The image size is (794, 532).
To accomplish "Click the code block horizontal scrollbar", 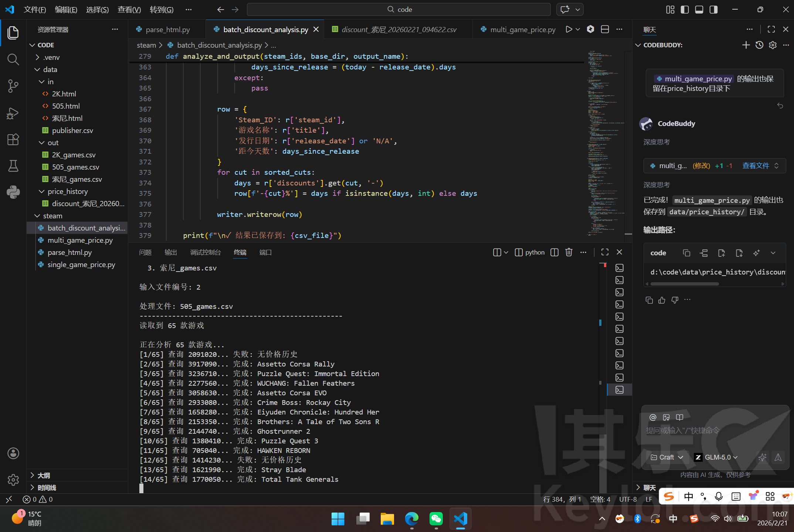I will coord(685,284).
